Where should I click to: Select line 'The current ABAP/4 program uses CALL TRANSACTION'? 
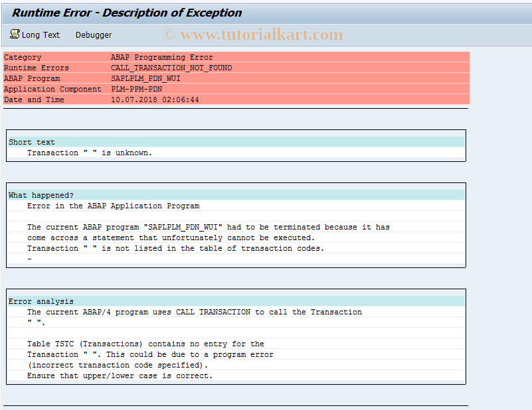click(x=195, y=312)
